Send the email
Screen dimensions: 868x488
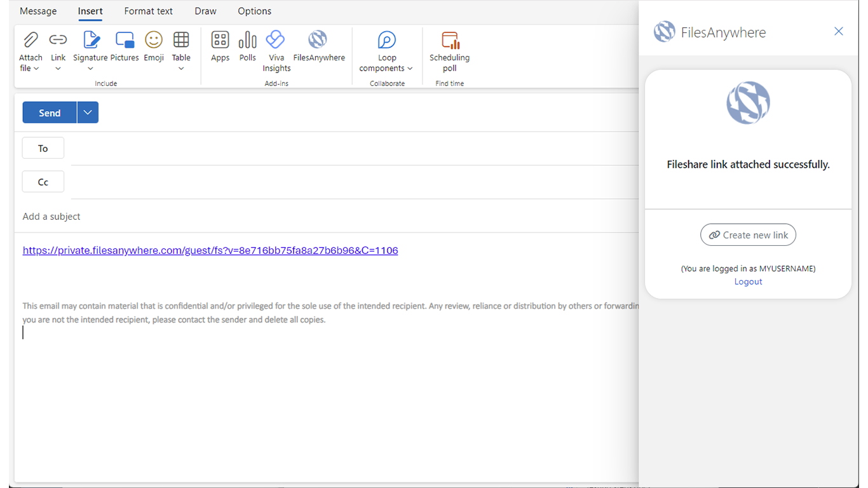tap(50, 112)
